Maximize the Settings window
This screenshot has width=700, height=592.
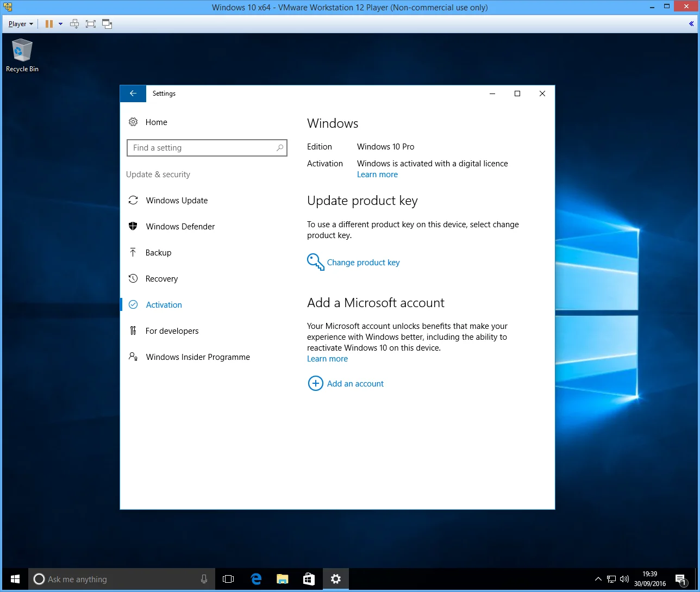click(x=517, y=94)
